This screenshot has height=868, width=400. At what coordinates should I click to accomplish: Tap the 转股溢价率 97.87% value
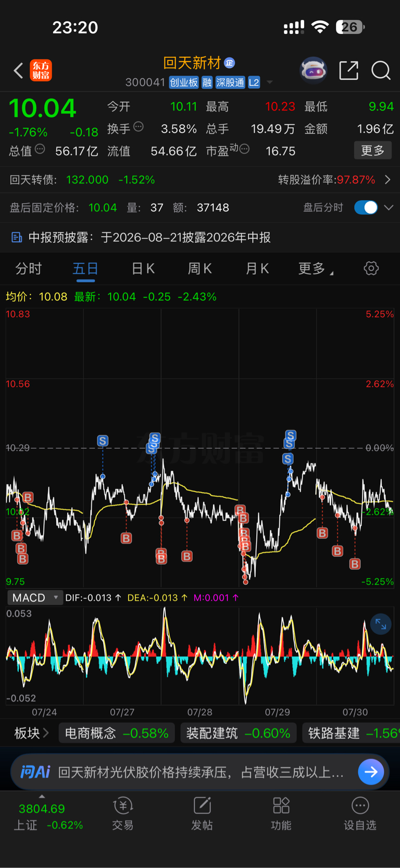[x=356, y=180]
